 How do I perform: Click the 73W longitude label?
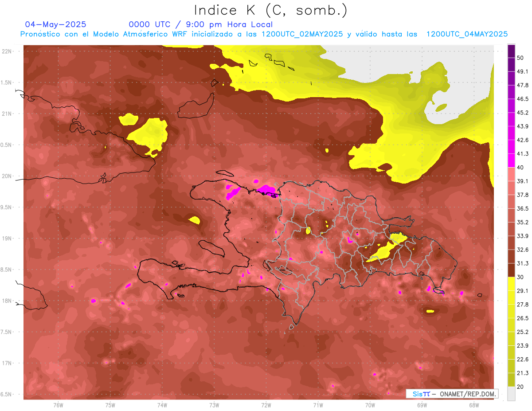point(214,405)
